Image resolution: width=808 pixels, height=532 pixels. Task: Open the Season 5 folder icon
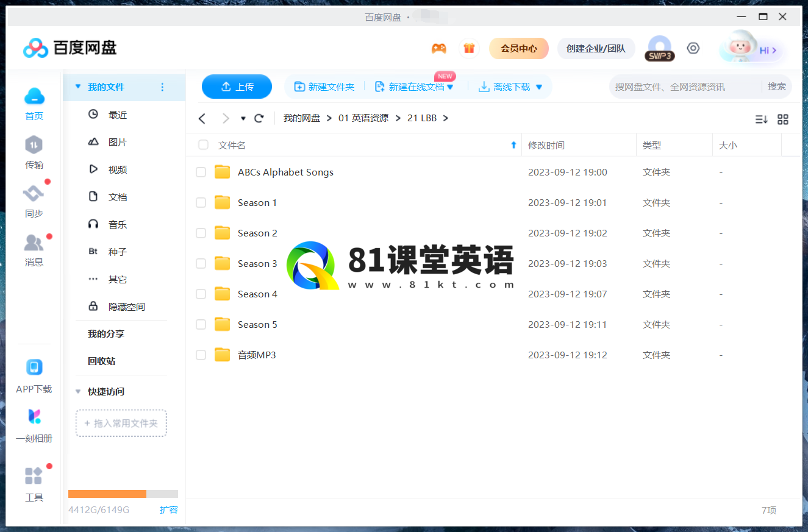[x=223, y=324]
